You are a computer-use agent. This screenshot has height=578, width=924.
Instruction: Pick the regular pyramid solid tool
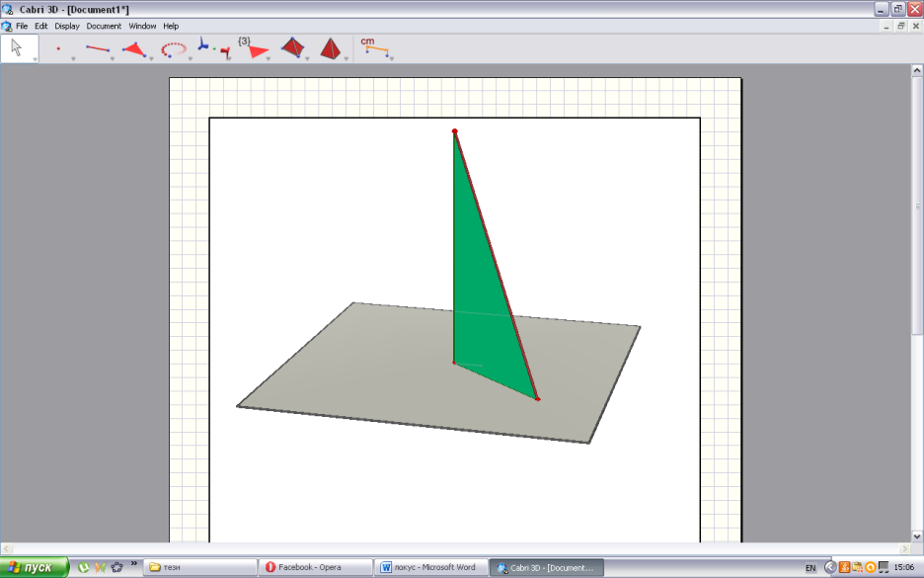330,48
